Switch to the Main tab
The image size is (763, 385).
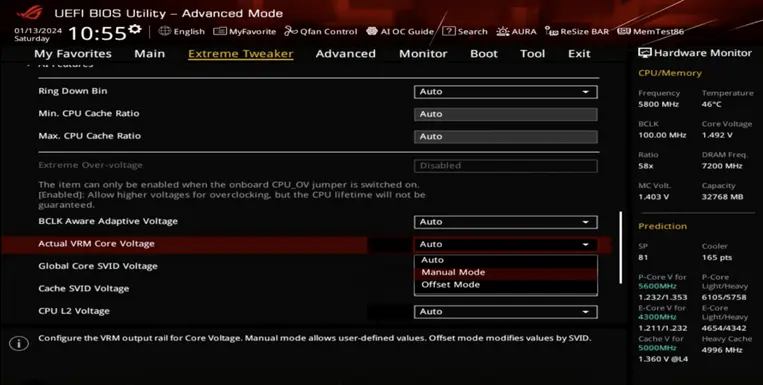click(x=149, y=54)
